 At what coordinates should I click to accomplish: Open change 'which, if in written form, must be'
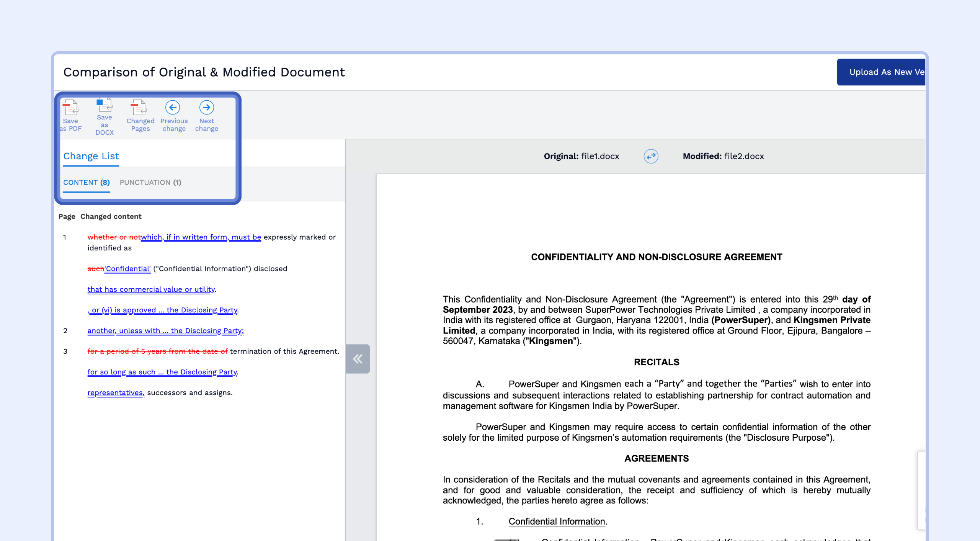pyautogui.click(x=201, y=237)
